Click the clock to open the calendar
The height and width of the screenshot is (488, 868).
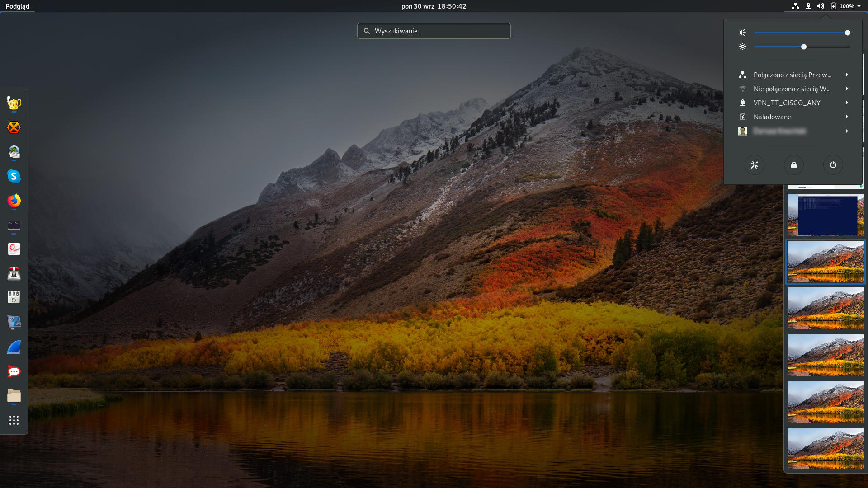tap(433, 6)
